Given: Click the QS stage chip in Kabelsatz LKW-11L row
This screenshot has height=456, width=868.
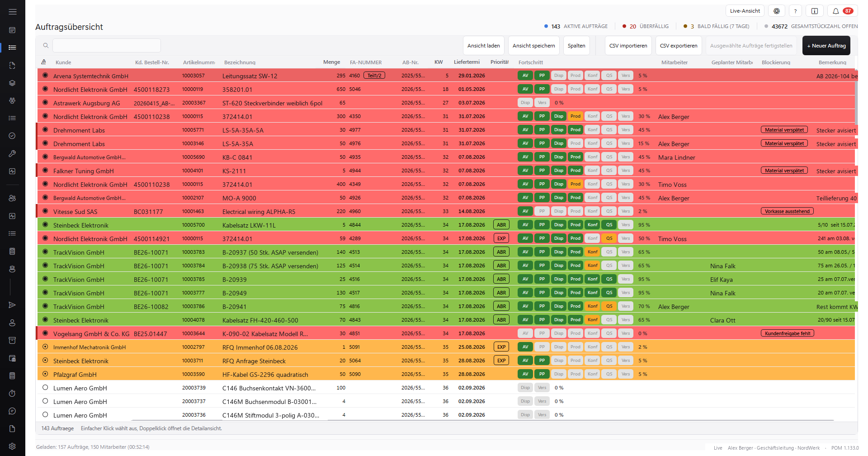Looking at the screenshot, I should click(x=609, y=225).
